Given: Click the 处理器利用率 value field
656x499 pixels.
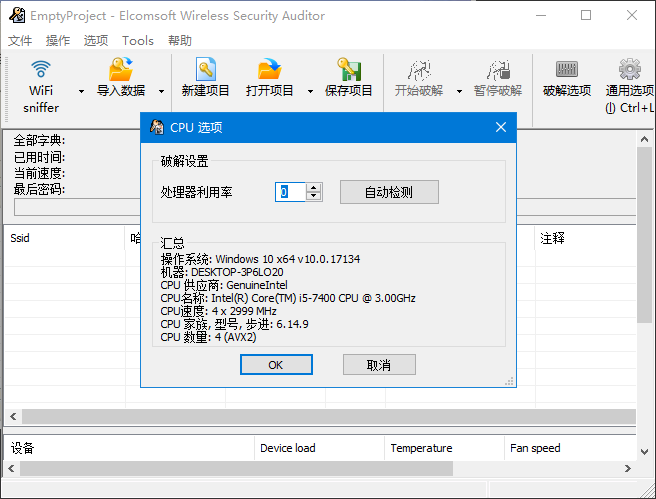Looking at the screenshot, I should pyautogui.click(x=290, y=192).
